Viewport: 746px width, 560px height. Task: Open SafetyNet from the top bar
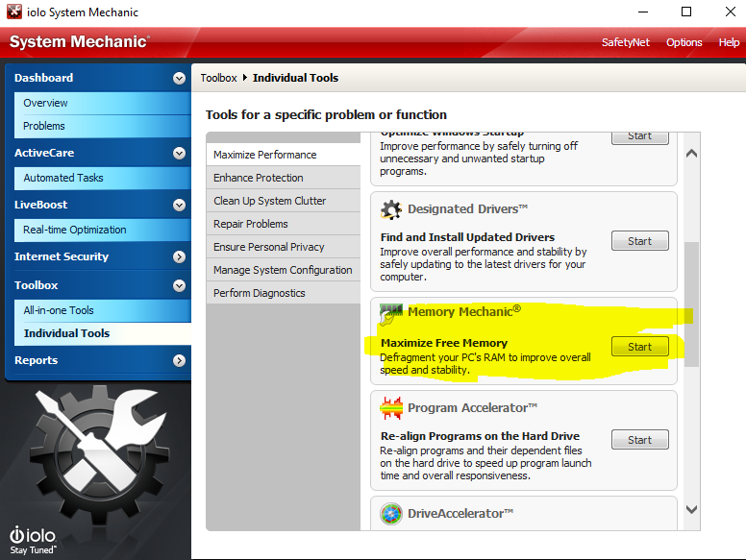coord(625,42)
